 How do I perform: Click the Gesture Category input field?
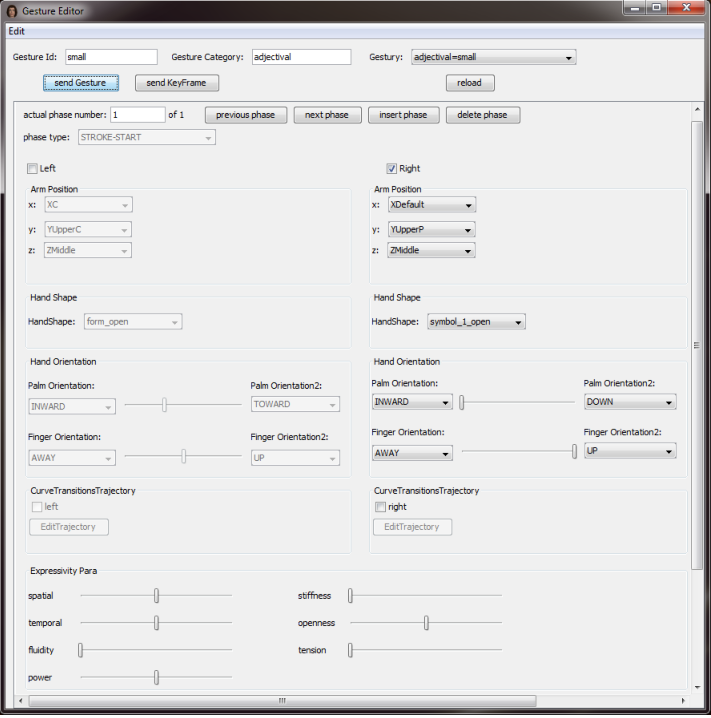[301, 57]
